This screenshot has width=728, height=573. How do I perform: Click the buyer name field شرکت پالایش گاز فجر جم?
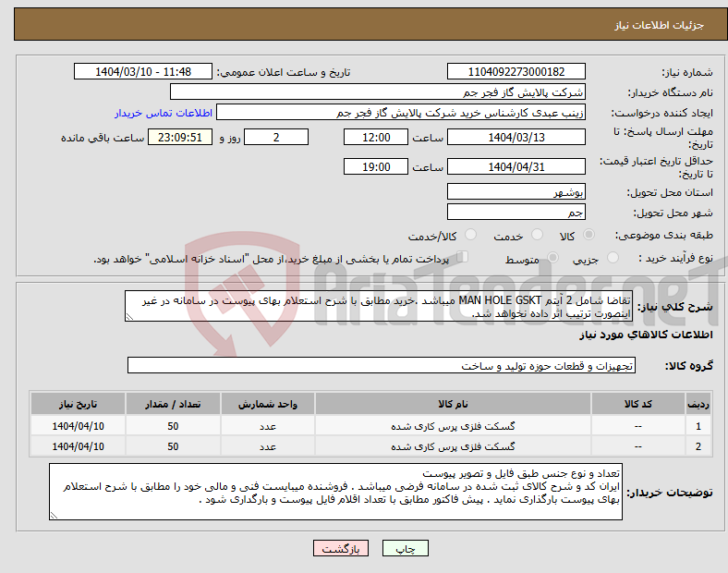(x=378, y=91)
